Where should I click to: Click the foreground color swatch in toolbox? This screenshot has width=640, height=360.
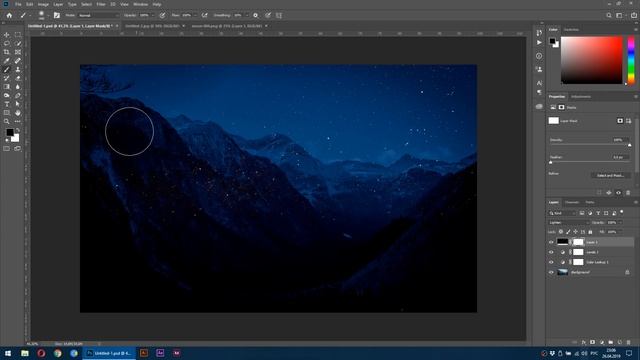pyautogui.click(x=9, y=132)
